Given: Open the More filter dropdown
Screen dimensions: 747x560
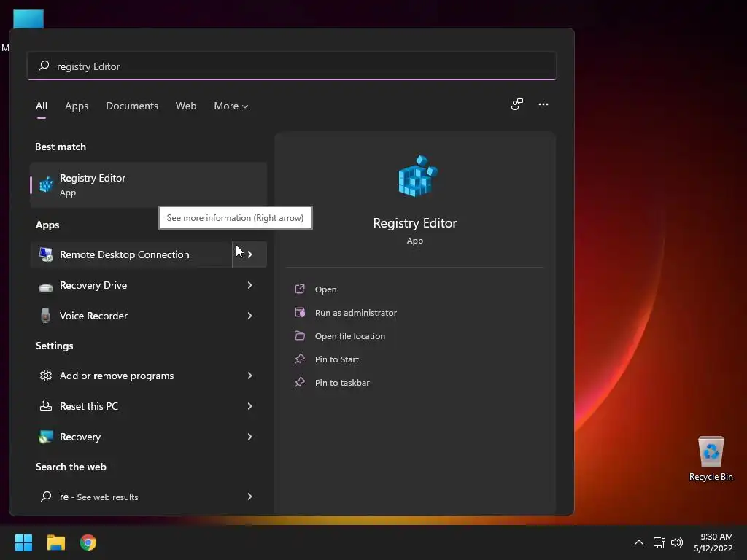Looking at the screenshot, I should click(x=231, y=106).
